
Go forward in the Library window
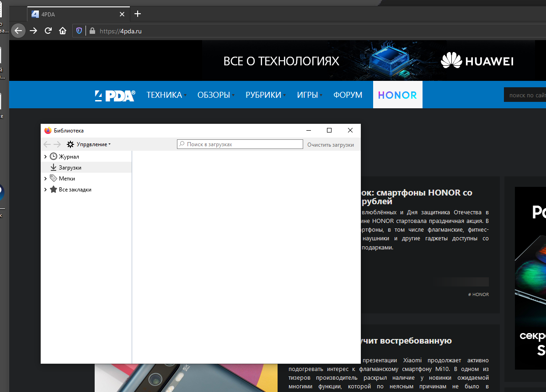tap(58, 144)
